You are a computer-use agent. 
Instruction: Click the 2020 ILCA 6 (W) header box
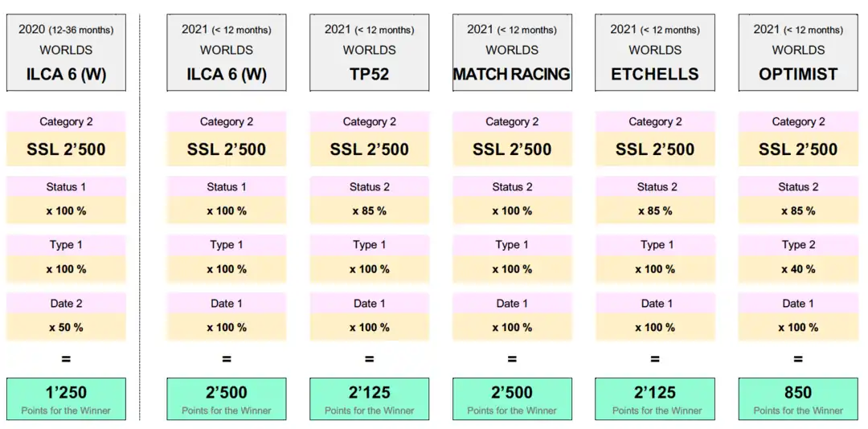point(66,51)
